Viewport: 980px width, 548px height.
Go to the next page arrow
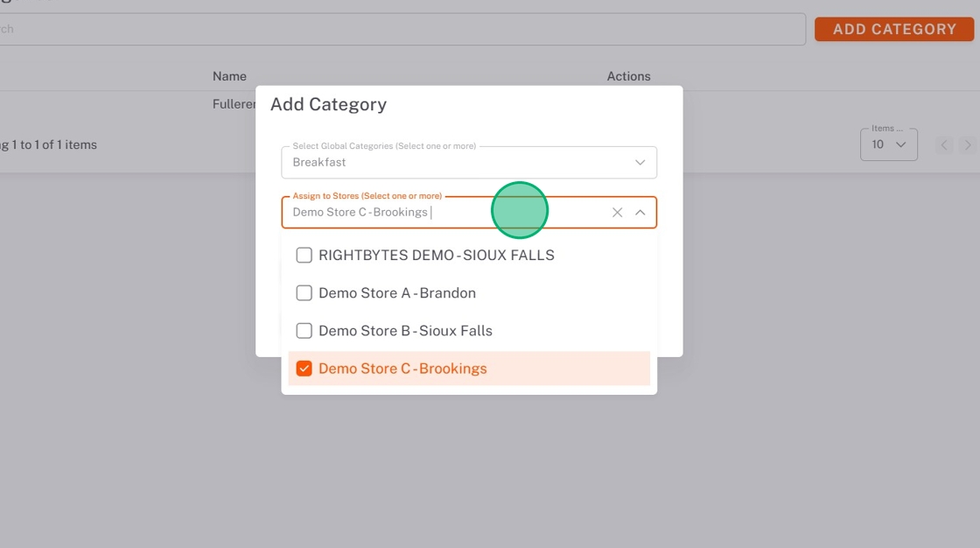tap(967, 145)
